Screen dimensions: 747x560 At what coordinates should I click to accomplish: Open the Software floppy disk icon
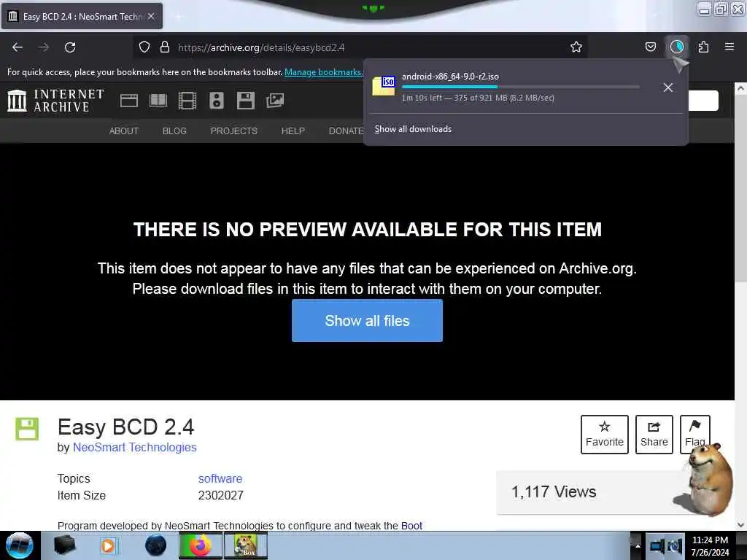coord(246,101)
